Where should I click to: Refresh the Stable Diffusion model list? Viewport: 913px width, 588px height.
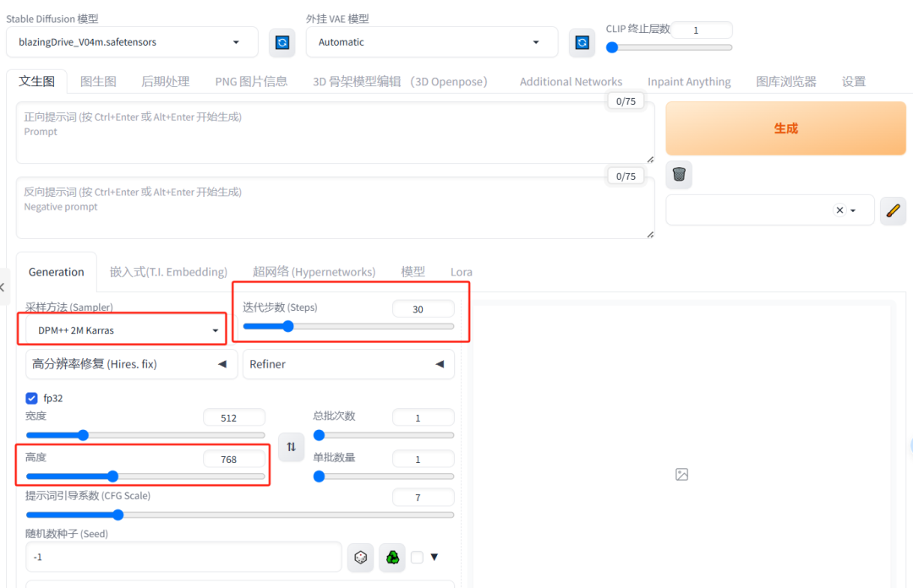pos(282,42)
